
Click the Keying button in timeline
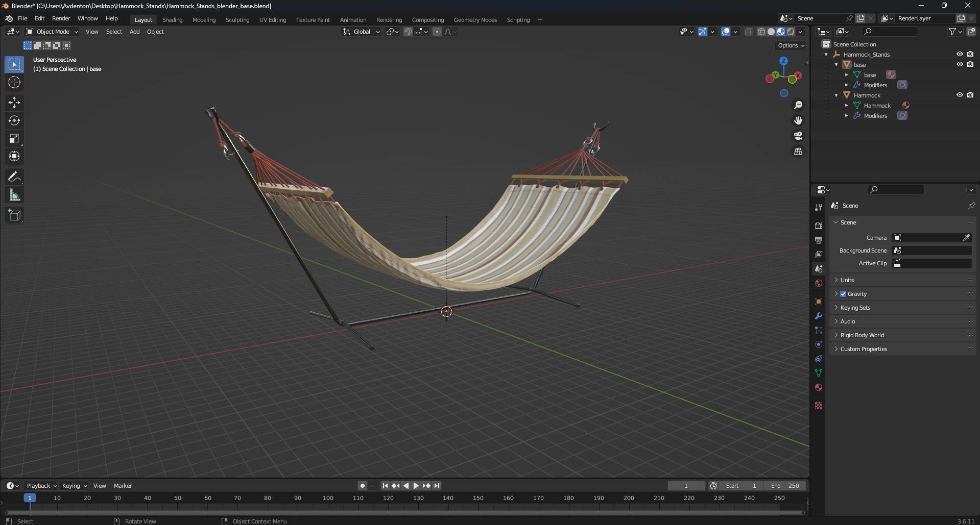(75, 486)
